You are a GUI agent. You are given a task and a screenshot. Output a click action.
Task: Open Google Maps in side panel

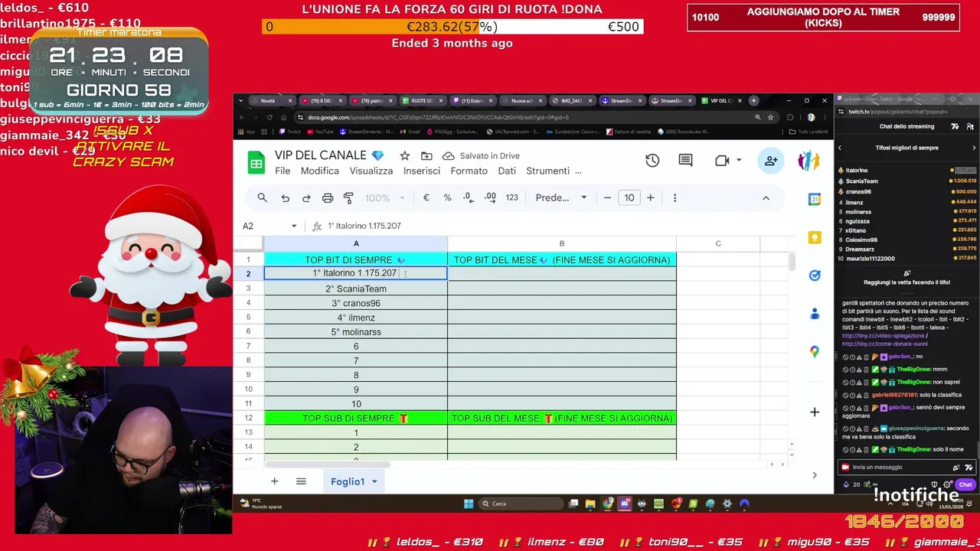tap(815, 352)
